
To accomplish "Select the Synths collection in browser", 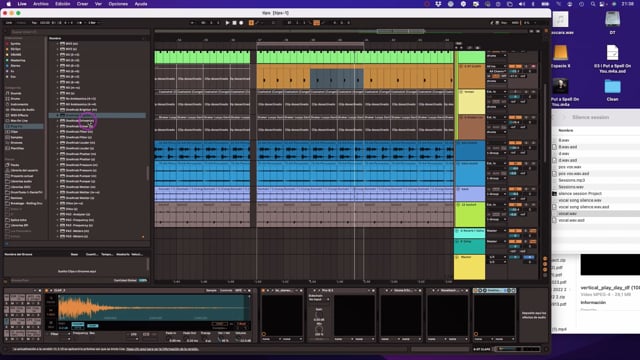I will pos(16,44).
